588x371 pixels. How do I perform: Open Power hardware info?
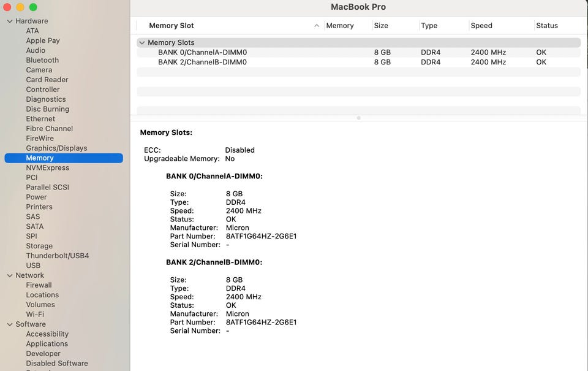pyautogui.click(x=36, y=197)
